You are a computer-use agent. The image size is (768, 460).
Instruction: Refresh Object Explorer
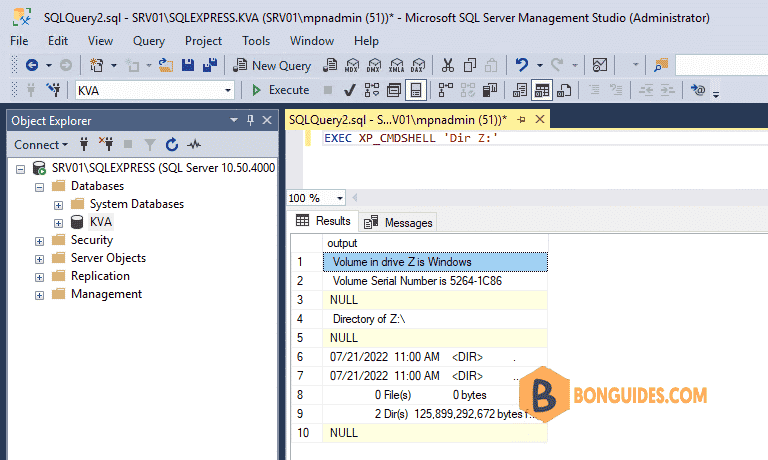(172, 145)
